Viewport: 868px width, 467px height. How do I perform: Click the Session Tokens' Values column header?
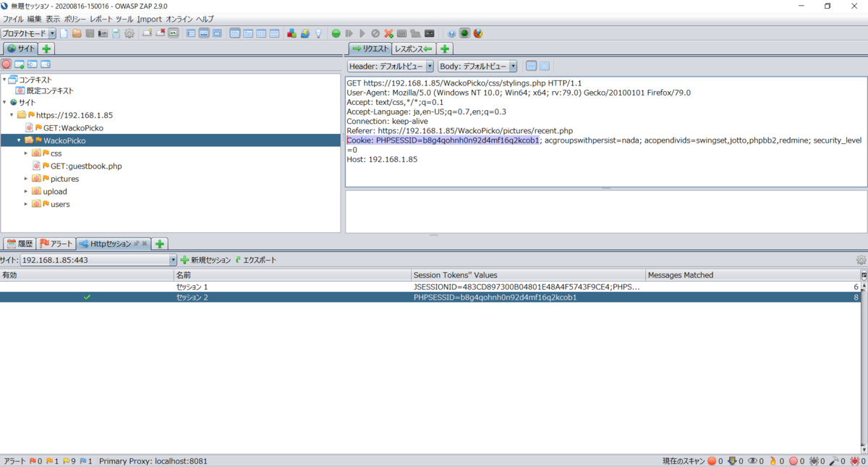(x=527, y=275)
